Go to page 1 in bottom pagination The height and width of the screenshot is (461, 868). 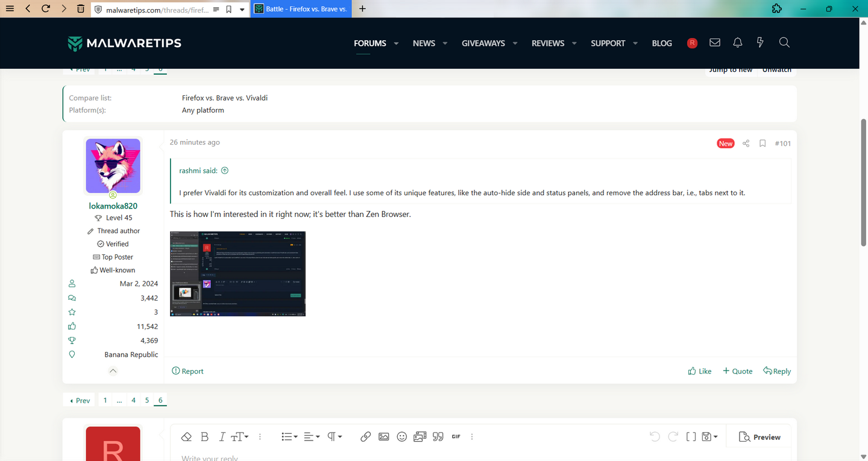click(105, 400)
